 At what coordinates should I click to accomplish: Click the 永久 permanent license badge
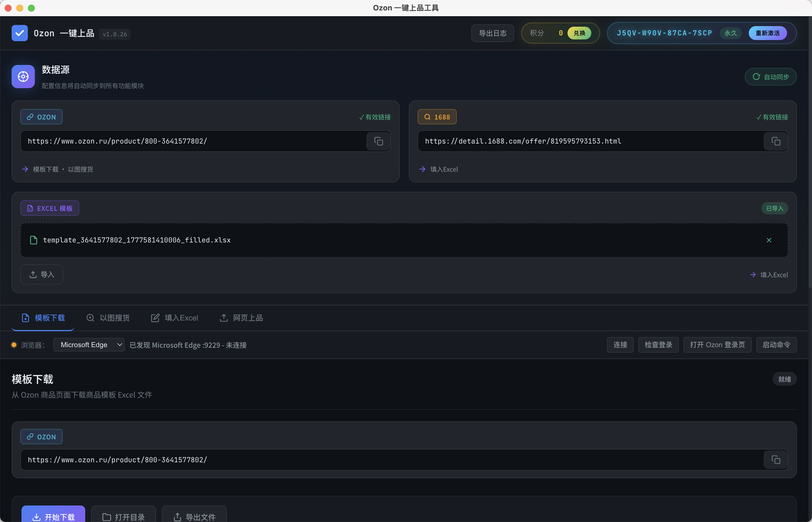point(730,33)
